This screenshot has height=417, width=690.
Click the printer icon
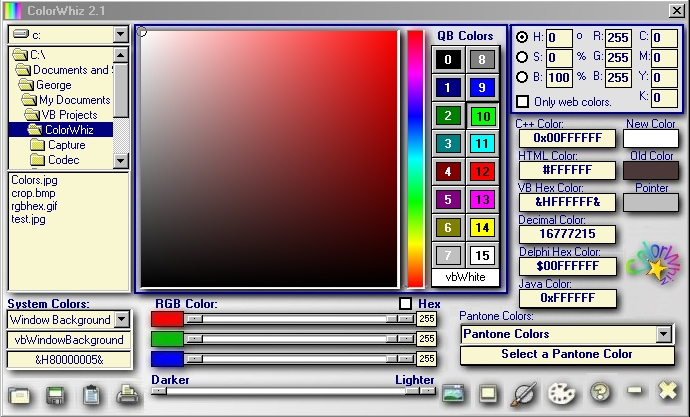(127, 394)
